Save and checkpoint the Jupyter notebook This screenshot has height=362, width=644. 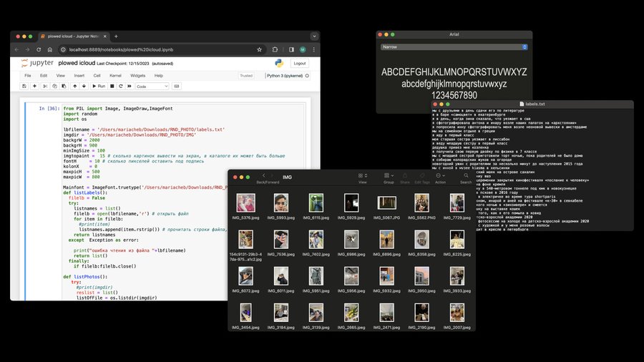click(x=24, y=86)
